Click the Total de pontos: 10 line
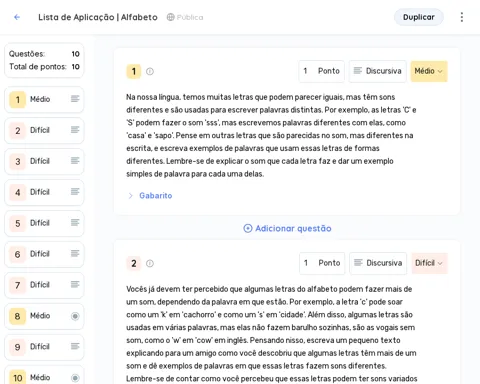The height and width of the screenshot is (384, 480). pos(44,67)
